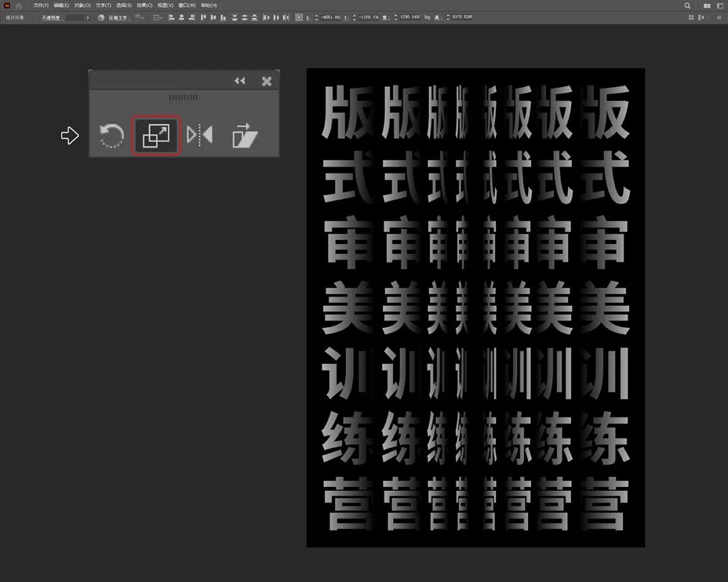
Task: Click the Home icon beside Ai logo
Action: (x=19, y=5)
